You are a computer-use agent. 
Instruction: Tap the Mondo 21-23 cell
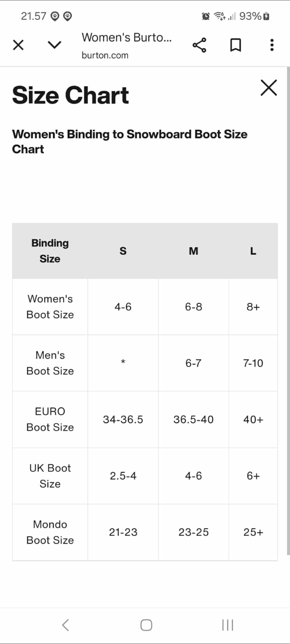(x=123, y=532)
